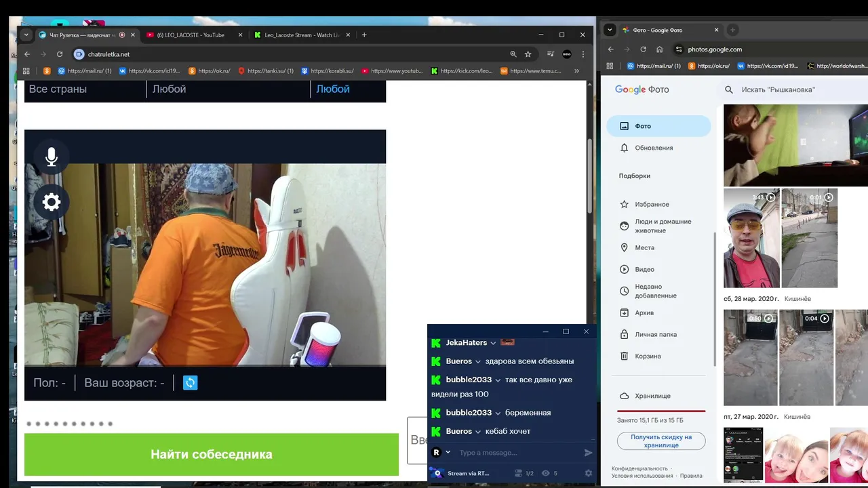Open the mail.ru bookmark in left window

pos(85,70)
